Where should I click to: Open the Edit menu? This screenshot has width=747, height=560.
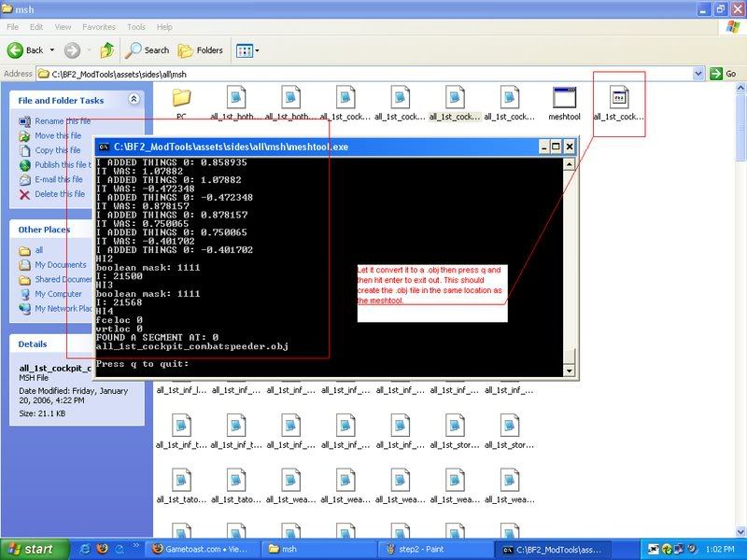pos(36,27)
